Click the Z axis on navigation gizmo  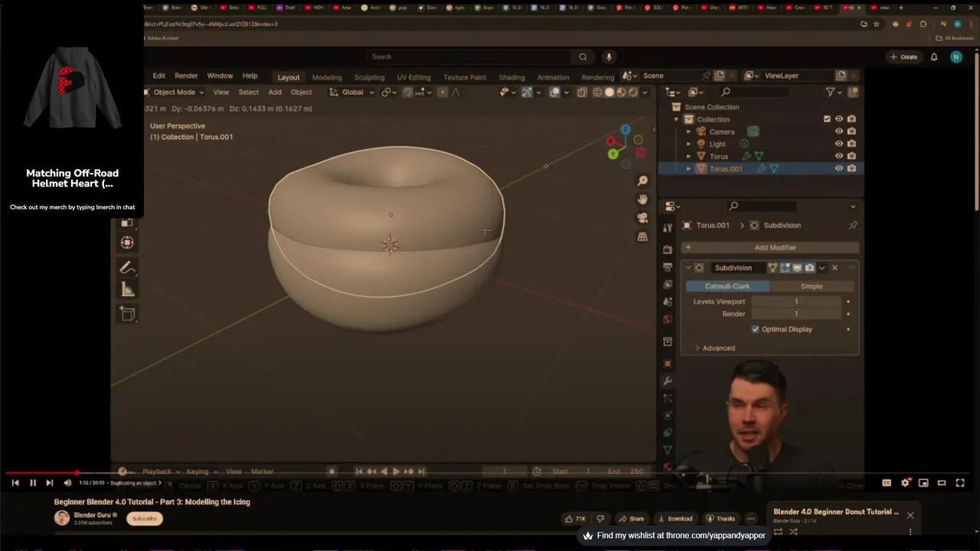tap(626, 130)
